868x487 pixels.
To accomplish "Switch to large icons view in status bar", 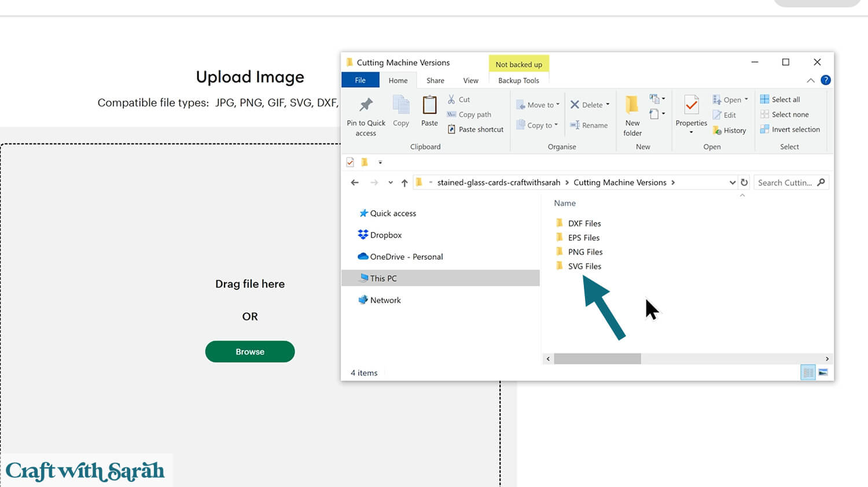I will pos(823,372).
